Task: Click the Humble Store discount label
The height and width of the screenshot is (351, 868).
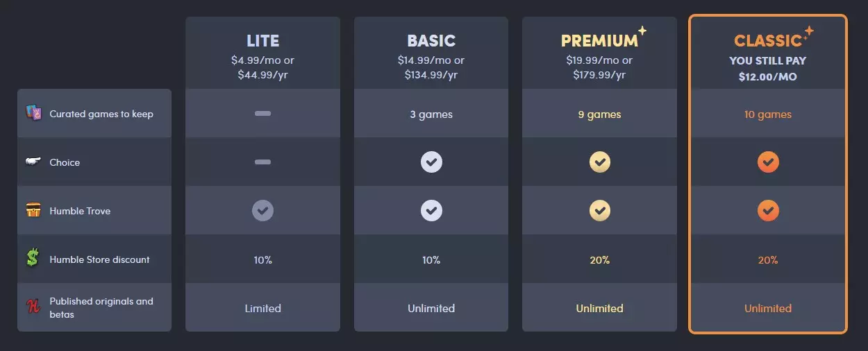Action: pyautogui.click(x=99, y=259)
